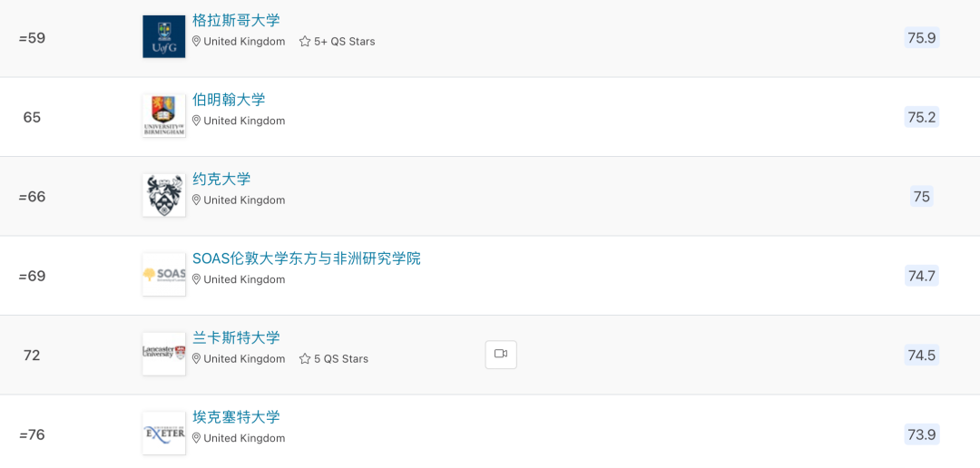Click the location pin icon for Exeter
Viewport: 980px width, 468px height.
(196, 438)
